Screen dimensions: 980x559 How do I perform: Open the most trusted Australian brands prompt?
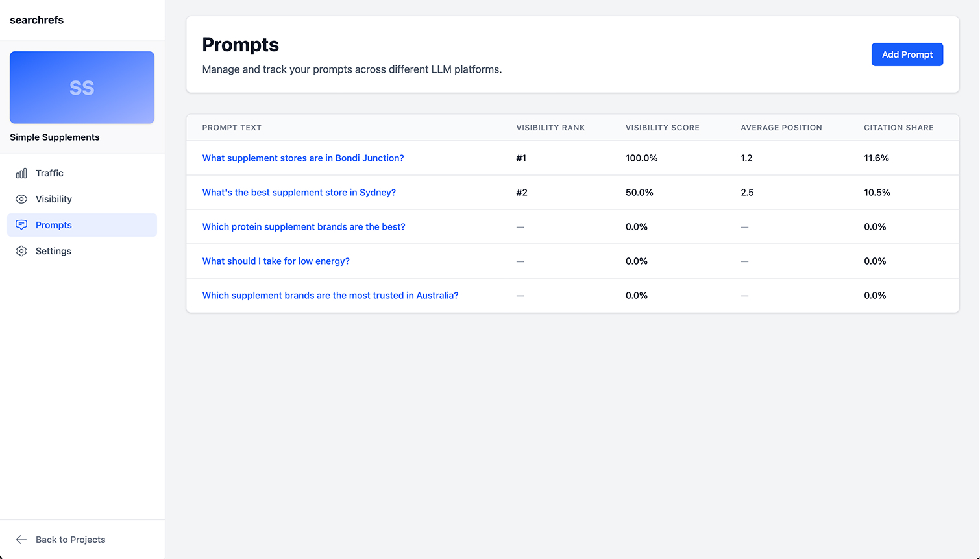coord(330,295)
